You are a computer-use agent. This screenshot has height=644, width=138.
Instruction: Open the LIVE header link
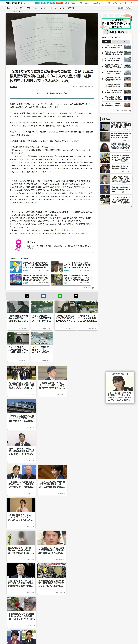click(115, 3)
